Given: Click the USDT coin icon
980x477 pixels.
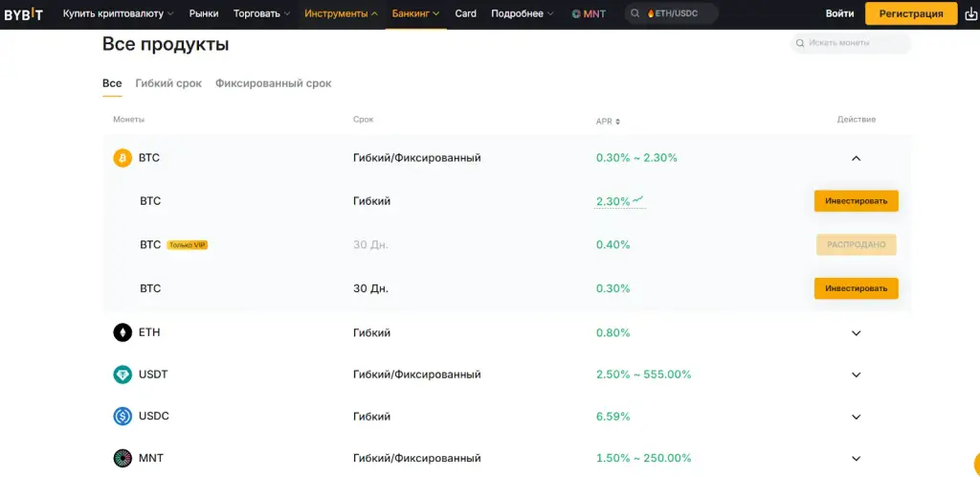Looking at the screenshot, I should coord(122,375).
